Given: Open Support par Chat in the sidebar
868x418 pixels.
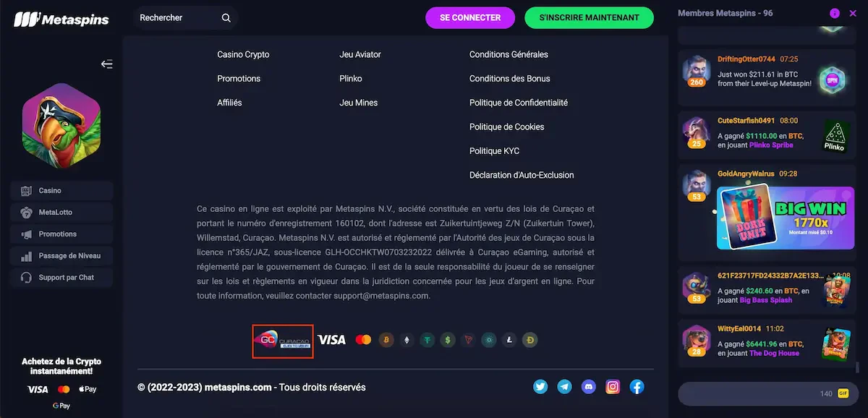Looking at the screenshot, I should click(61, 278).
